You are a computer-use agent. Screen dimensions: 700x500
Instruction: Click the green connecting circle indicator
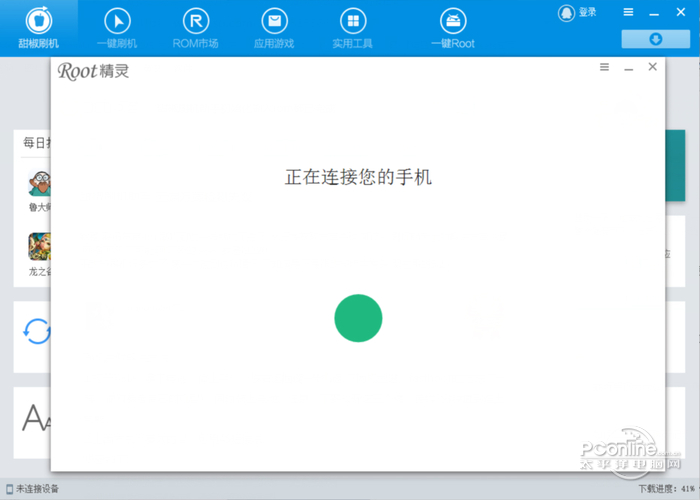(x=358, y=318)
